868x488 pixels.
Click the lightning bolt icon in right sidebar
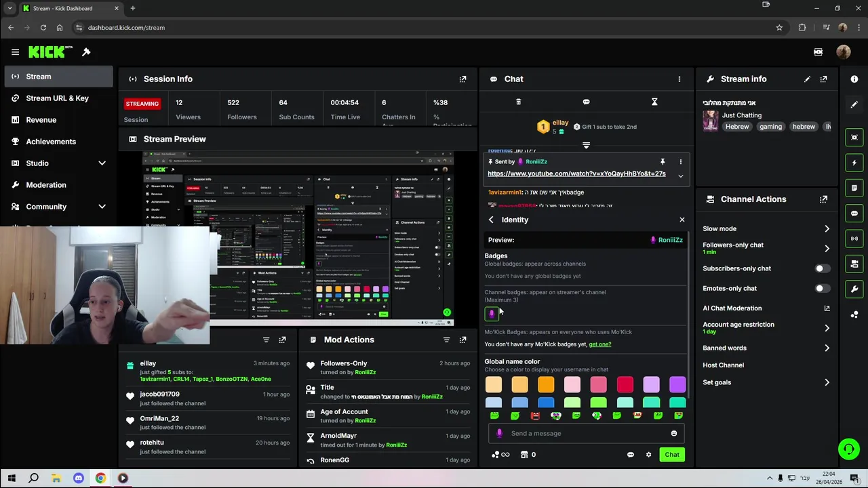pyautogui.click(x=854, y=163)
